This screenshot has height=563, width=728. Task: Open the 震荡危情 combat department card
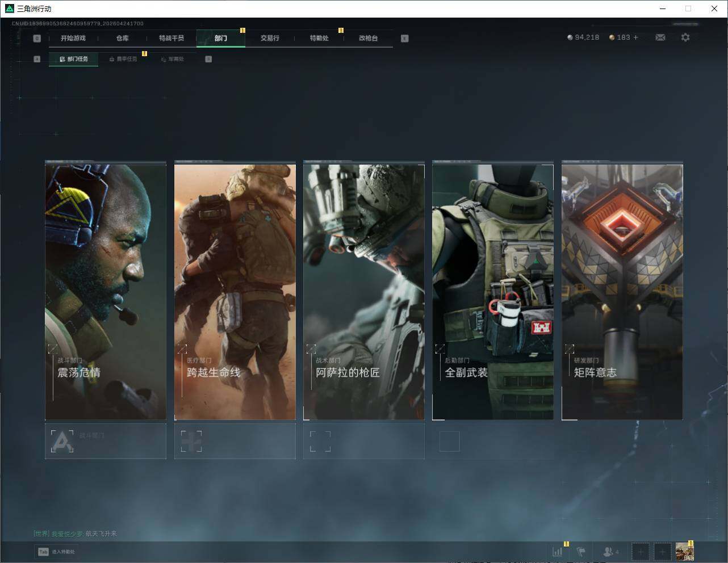click(106, 292)
